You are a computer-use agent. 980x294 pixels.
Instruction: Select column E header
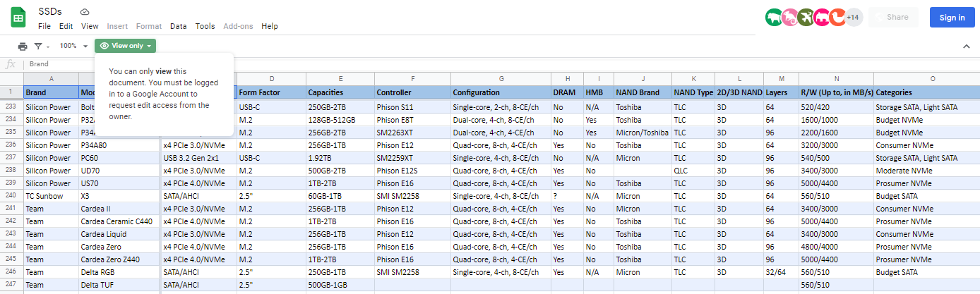point(340,78)
